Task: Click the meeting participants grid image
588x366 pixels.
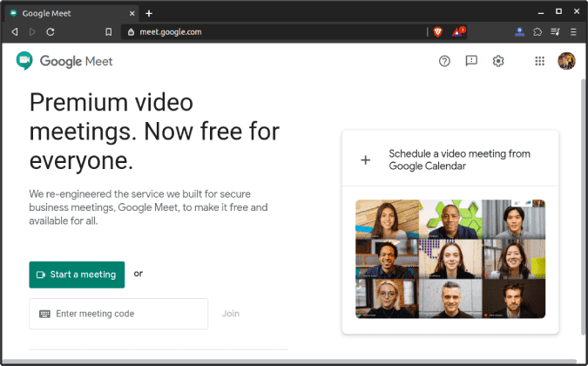Action: 450,259
